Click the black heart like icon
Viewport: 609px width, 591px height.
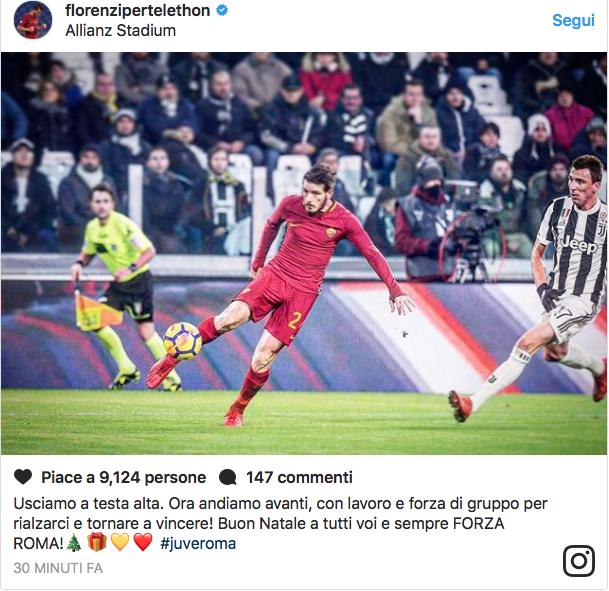point(23,477)
